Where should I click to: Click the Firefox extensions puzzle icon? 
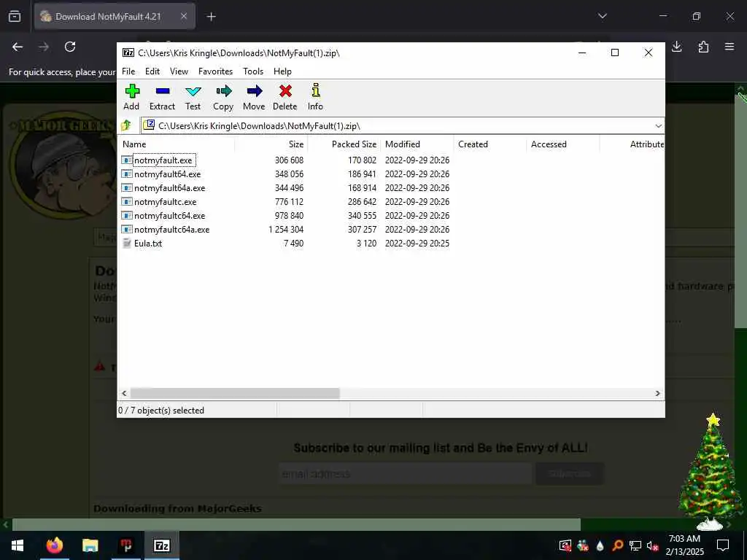(x=703, y=47)
